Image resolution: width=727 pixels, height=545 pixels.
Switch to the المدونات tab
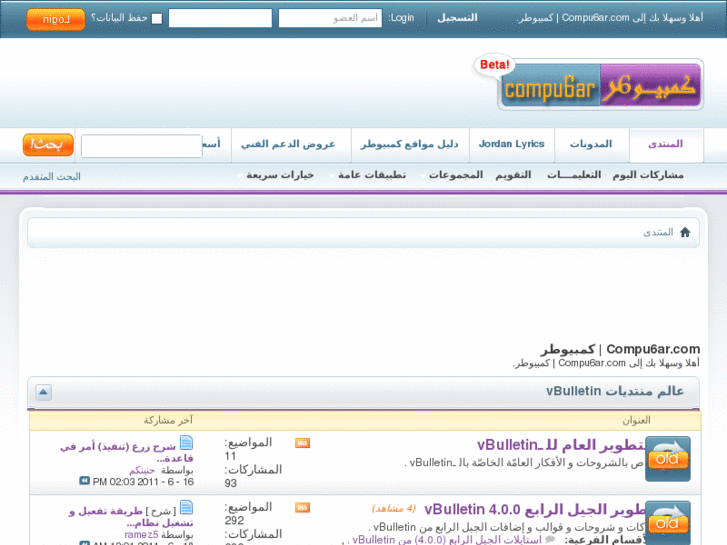(x=591, y=144)
